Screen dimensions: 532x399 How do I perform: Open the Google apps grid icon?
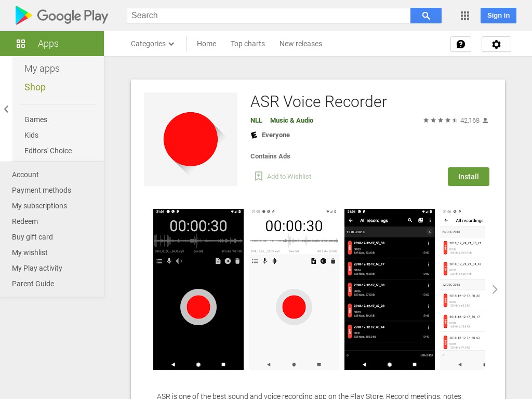click(465, 16)
